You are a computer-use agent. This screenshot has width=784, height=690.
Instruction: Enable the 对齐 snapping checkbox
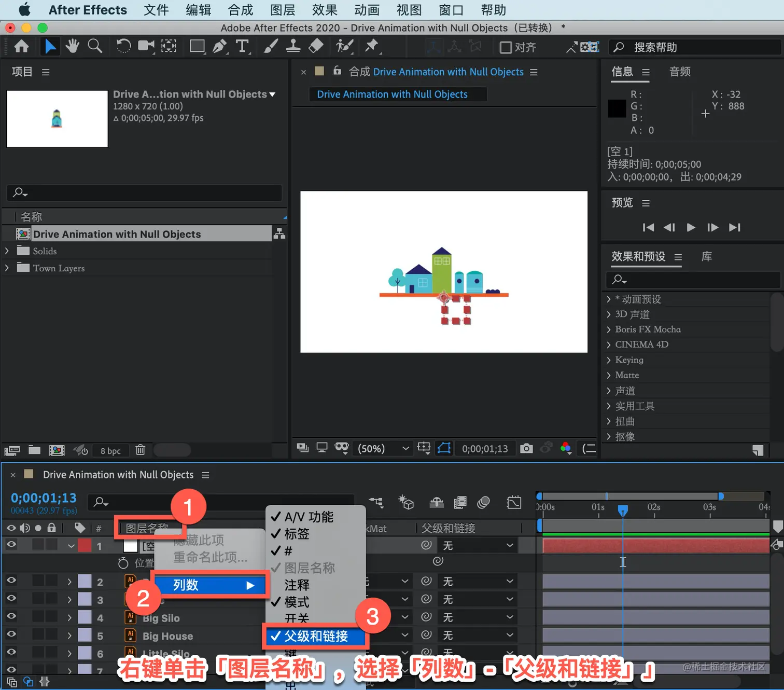point(506,48)
